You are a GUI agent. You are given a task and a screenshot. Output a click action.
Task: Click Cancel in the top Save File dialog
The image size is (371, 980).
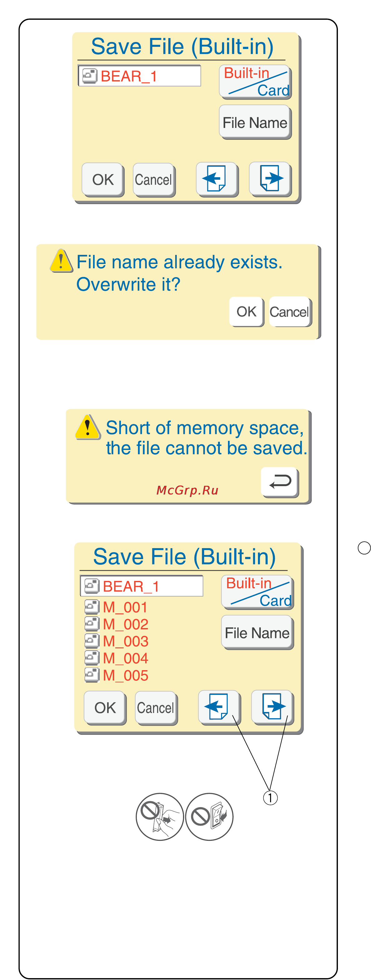click(154, 180)
